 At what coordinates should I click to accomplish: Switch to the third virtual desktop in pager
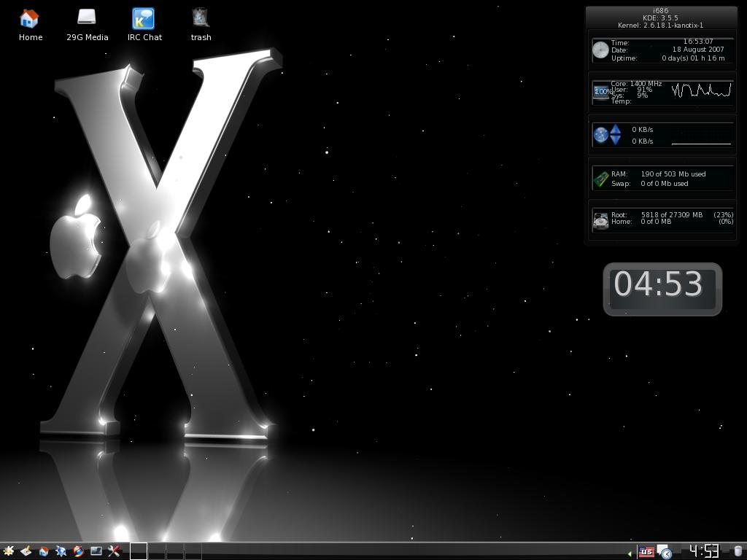(175, 551)
